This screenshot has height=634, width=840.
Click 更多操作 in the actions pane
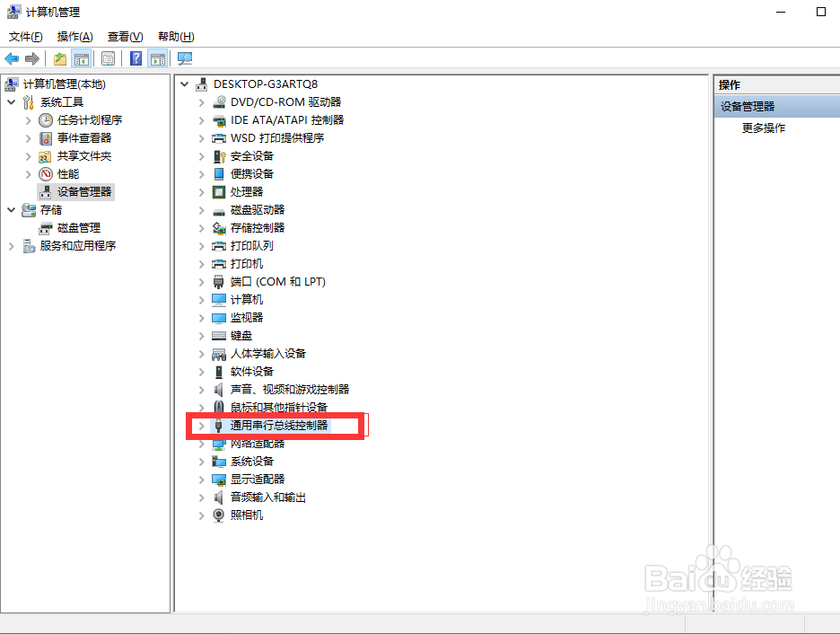[764, 128]
